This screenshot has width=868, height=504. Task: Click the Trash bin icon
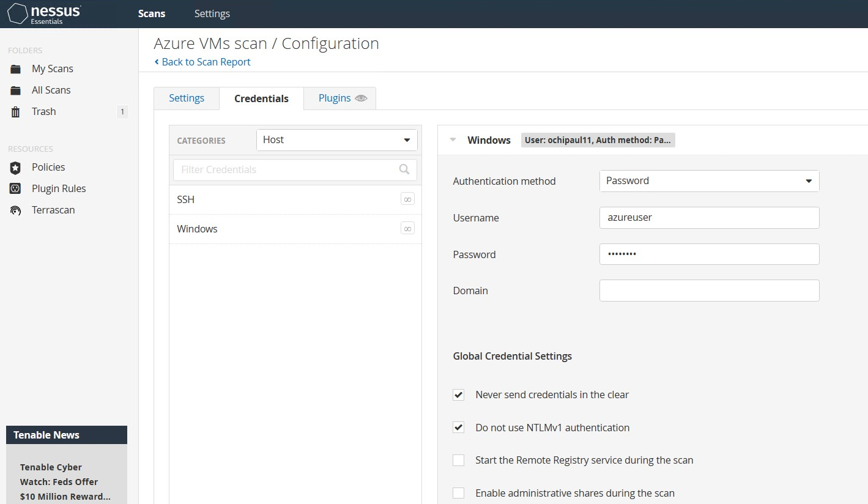pyautogui.click(x=16, y=112)
